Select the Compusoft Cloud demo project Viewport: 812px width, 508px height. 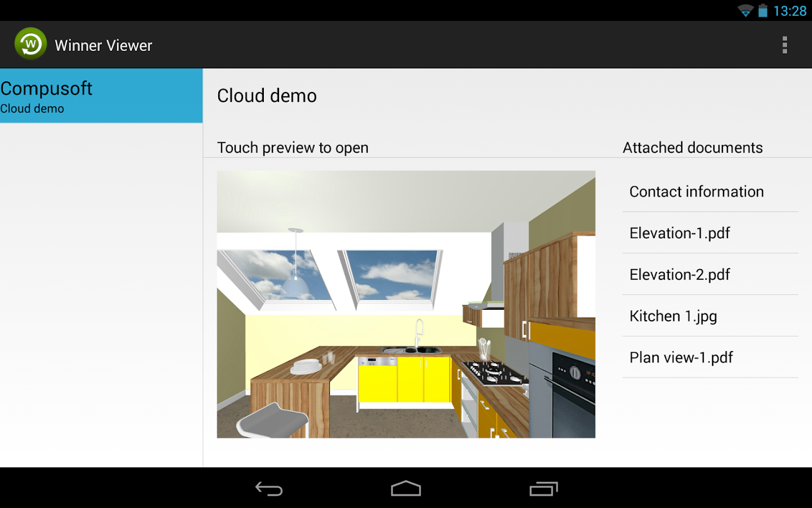[x=101, y=96]
